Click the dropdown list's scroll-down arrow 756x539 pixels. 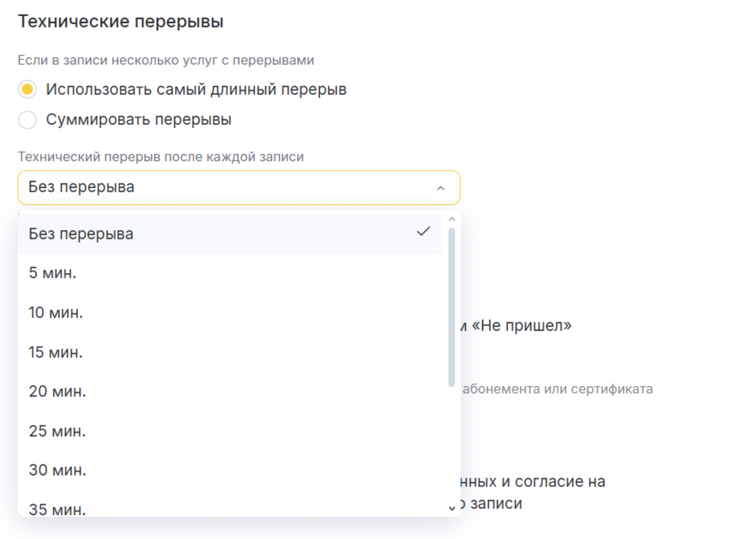click(x=452, y=508)
